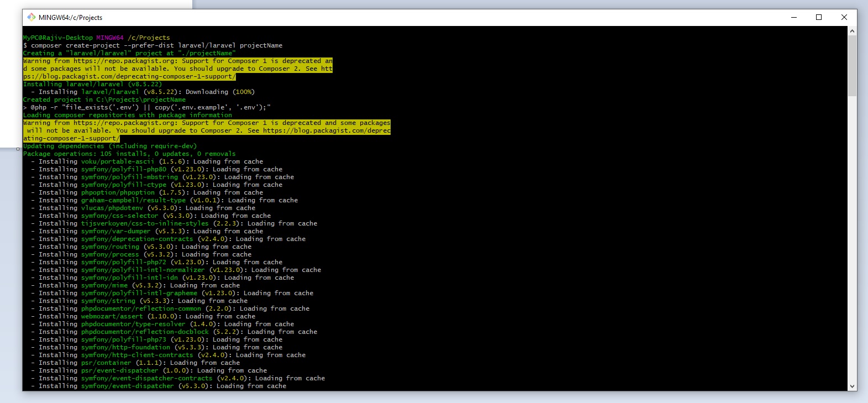
Task: Click the psr/event-dispatcher install line
Action: [149, 370]
